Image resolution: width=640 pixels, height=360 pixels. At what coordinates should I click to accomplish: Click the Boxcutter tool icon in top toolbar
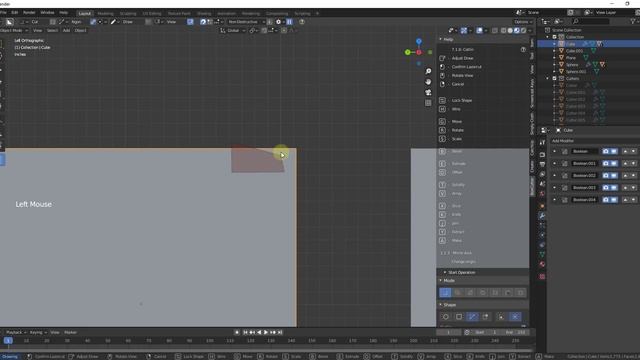(10, 22)
